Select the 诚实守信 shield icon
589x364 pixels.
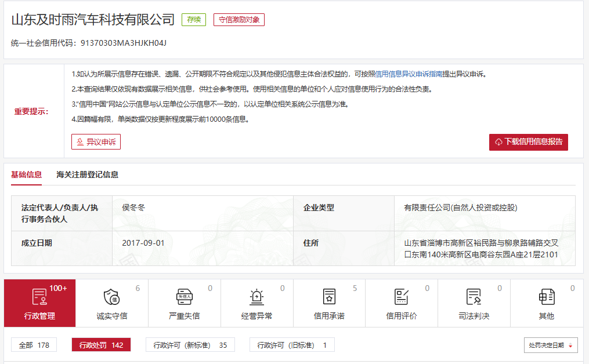(111, 297)
